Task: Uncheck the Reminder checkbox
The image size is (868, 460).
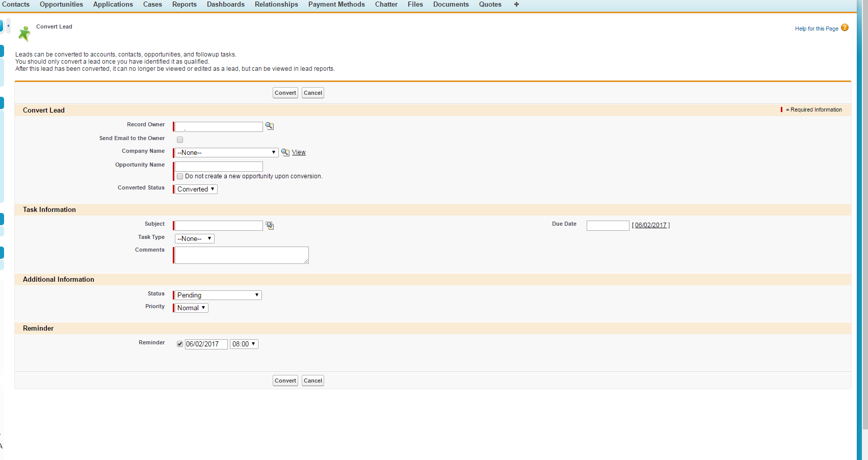Action: [180, 344]
